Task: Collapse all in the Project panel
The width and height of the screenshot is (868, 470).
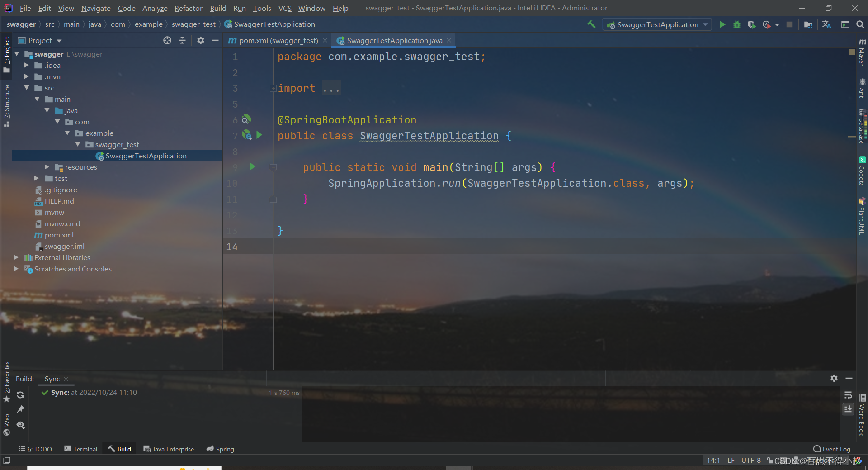Action: coord(182,40)
